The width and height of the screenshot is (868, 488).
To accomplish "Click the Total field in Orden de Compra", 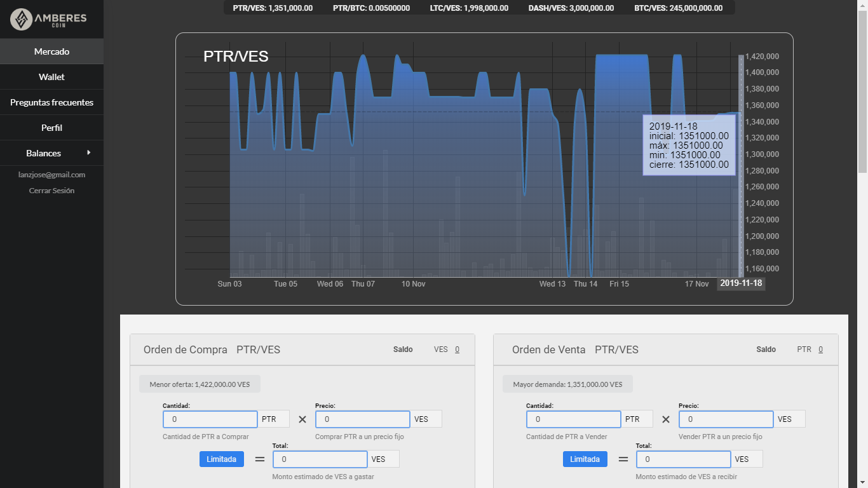I will point(320,459).
